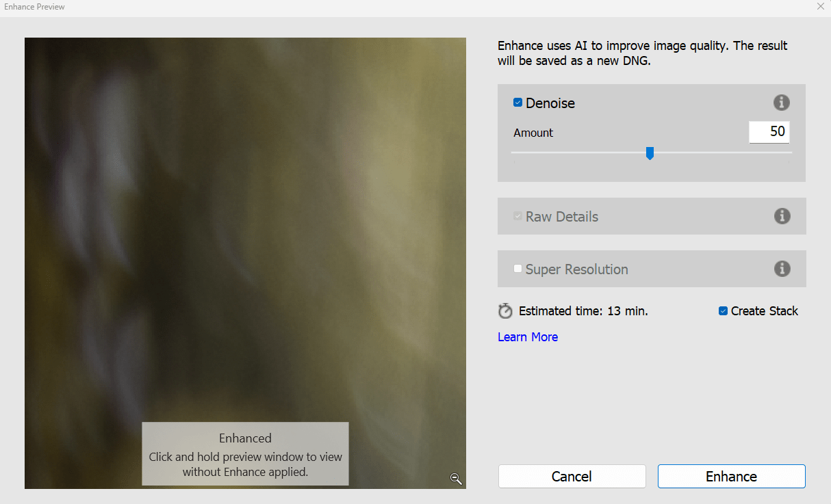Image resolution: width=831 pixels, height=504 pixels.
Task: Enable Super Resolution
Action: (x=517, y=268)
